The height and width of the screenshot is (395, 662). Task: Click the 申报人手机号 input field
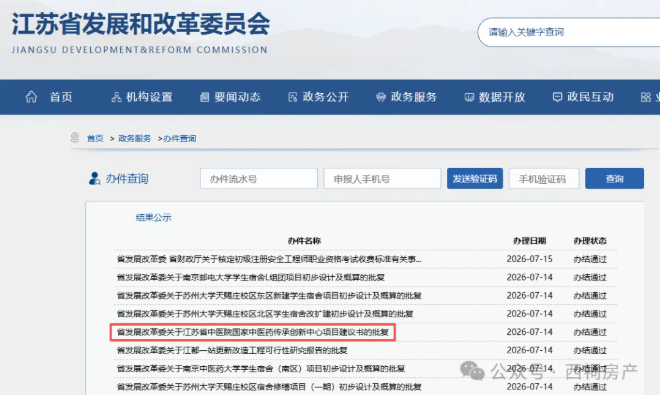[x=382, y=179]
